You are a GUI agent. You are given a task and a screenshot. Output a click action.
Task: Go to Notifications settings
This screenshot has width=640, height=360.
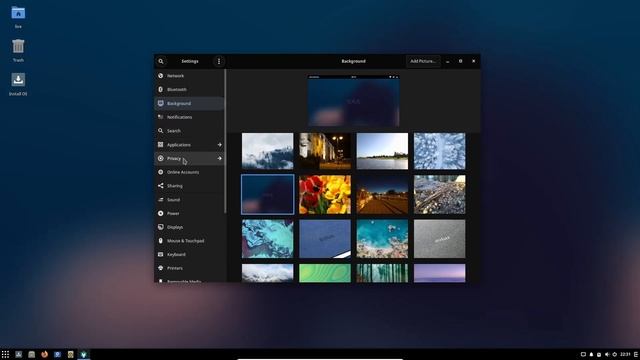point(189,117)
